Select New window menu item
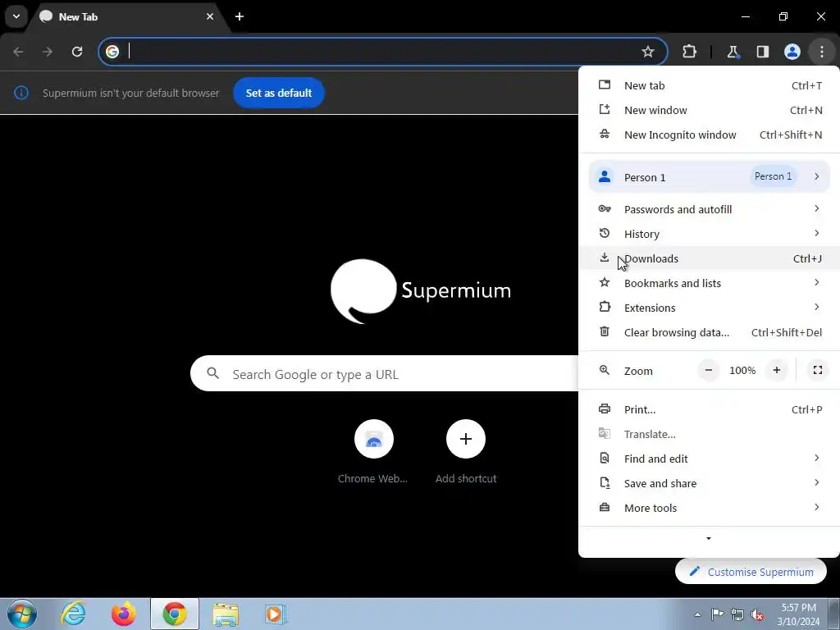Viewport: 840px width, 630px height. [x=710, y=111]
